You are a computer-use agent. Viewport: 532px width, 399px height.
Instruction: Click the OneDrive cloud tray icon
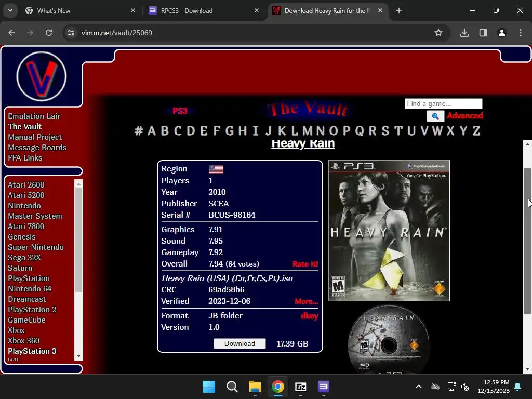(x=435, y=387)
